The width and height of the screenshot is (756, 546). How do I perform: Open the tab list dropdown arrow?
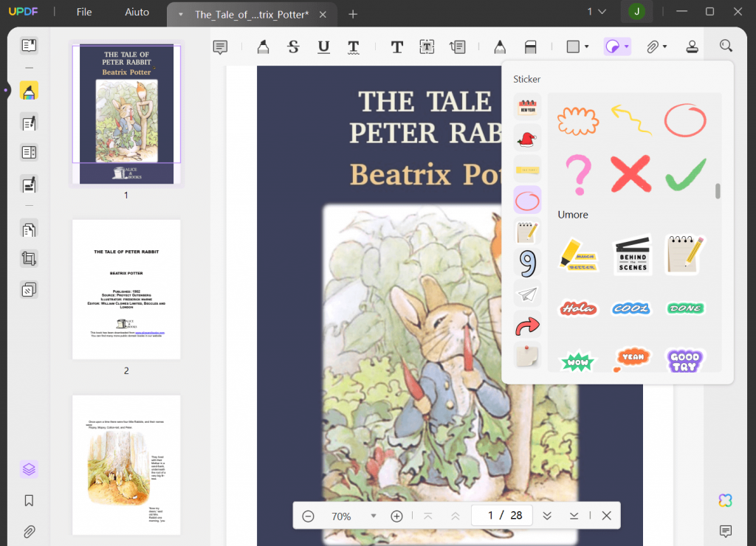(181, 15)
